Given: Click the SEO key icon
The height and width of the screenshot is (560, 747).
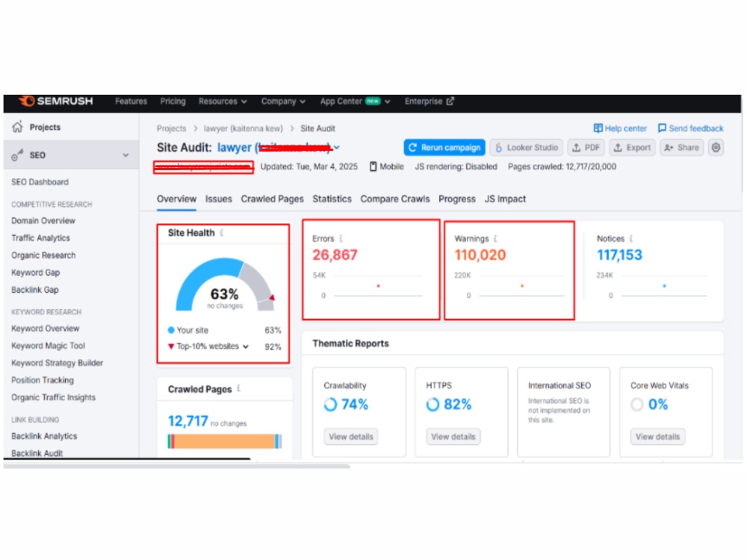Looking at the screenshot, I should point(18,155).
